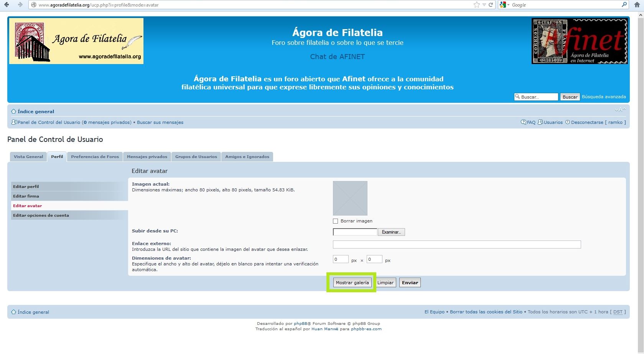Open phpbb-es.com link
Screen dimensions: 644x354
[x=366, y=329]
